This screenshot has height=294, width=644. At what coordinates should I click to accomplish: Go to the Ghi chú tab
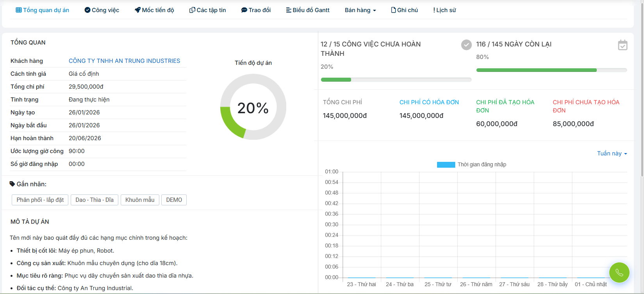click(x=405, y=10)
